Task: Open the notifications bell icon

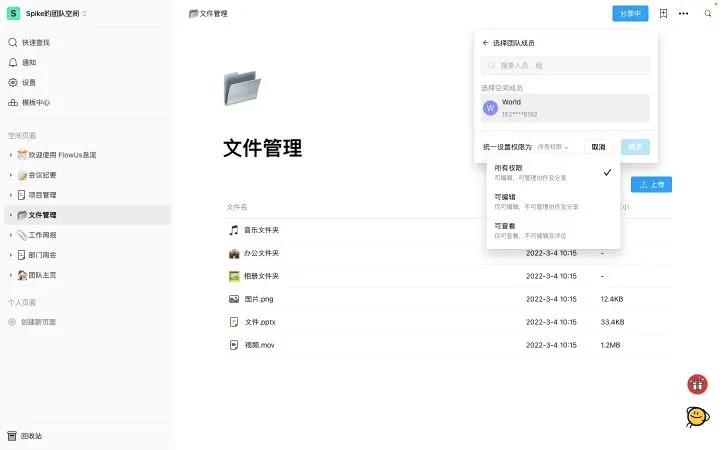Action: point(13,62)
